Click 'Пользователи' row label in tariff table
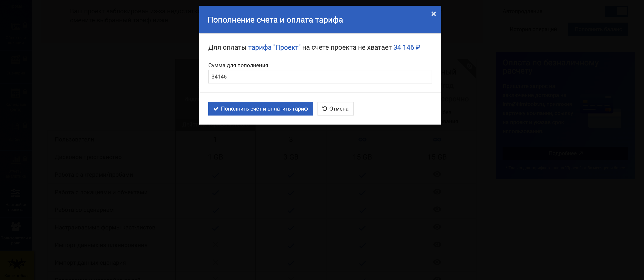This screenshot has height=280, width=644. pyautogui.click(x=74, y=139)
